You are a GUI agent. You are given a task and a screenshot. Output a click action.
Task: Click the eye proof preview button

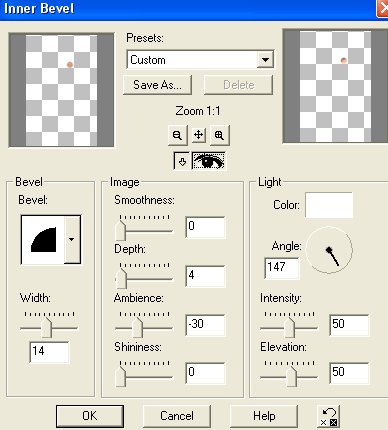(209, 161)
